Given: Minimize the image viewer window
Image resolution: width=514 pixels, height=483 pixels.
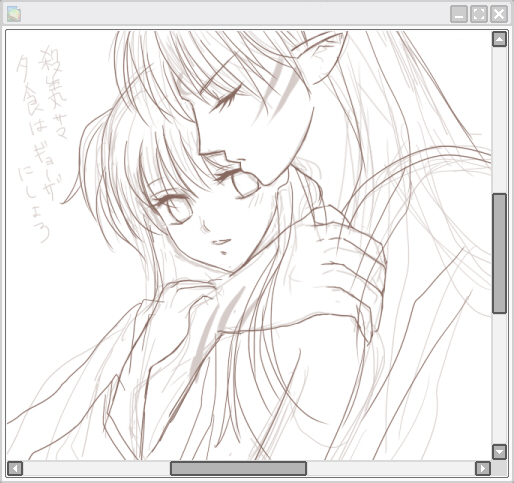Looking at the screenshot, I should (x=459, y=14).
